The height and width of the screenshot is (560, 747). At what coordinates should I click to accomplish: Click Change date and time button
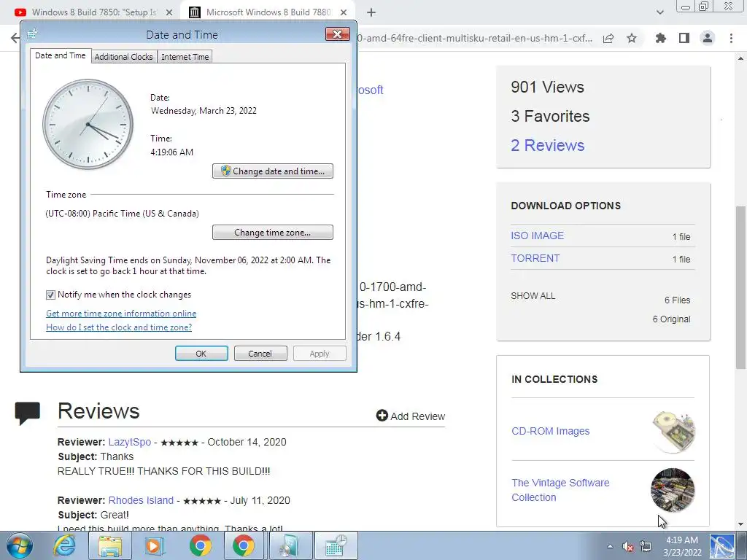tap(273, 171)
